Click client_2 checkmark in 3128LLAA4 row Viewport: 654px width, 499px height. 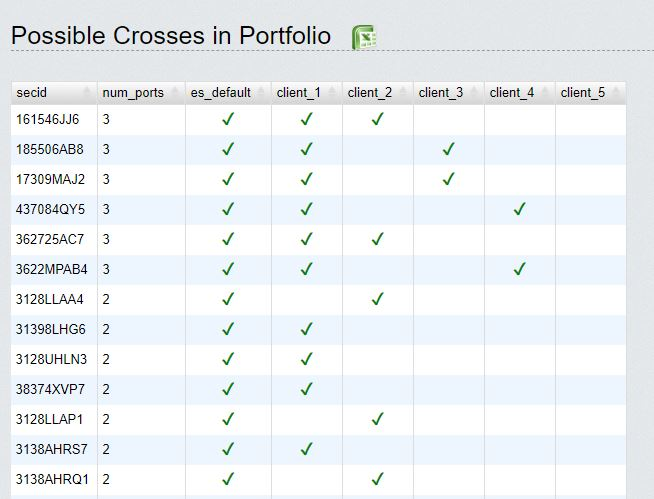(x=377, y=299)
